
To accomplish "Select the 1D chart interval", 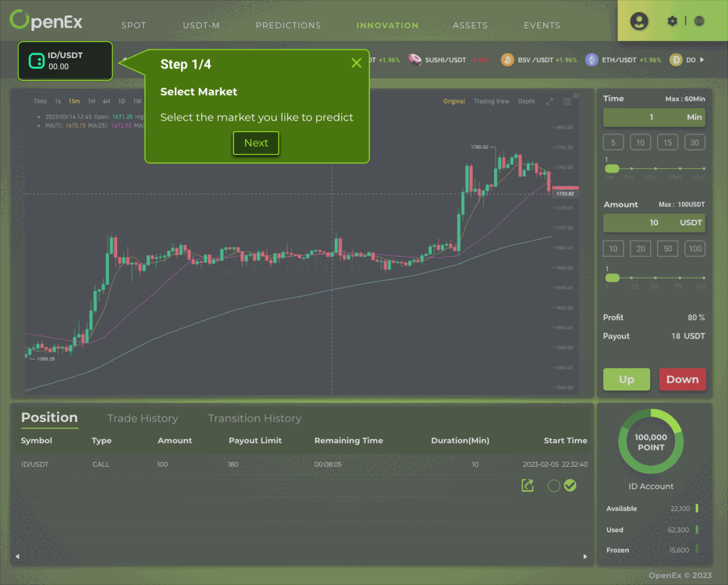I will click(x=121, y=101).
